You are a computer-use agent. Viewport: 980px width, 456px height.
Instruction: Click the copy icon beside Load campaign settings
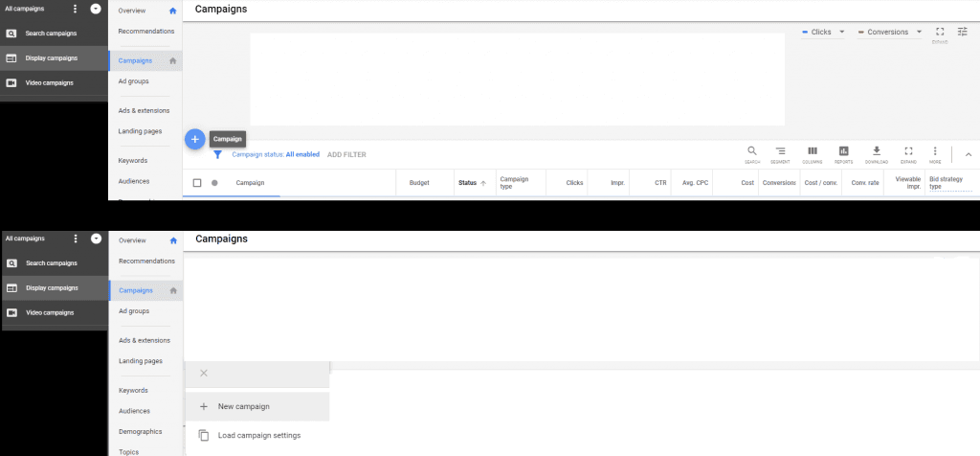(x=203, y=435)
